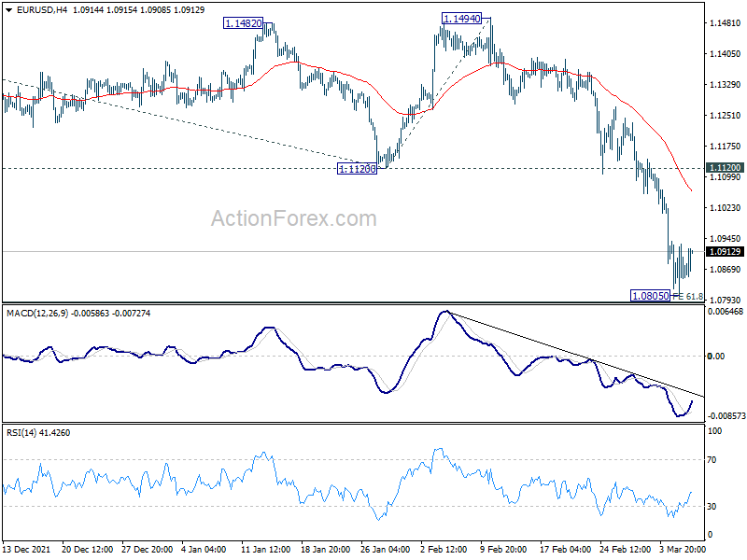Click the 1.11750 price axis value

point(726,147)
